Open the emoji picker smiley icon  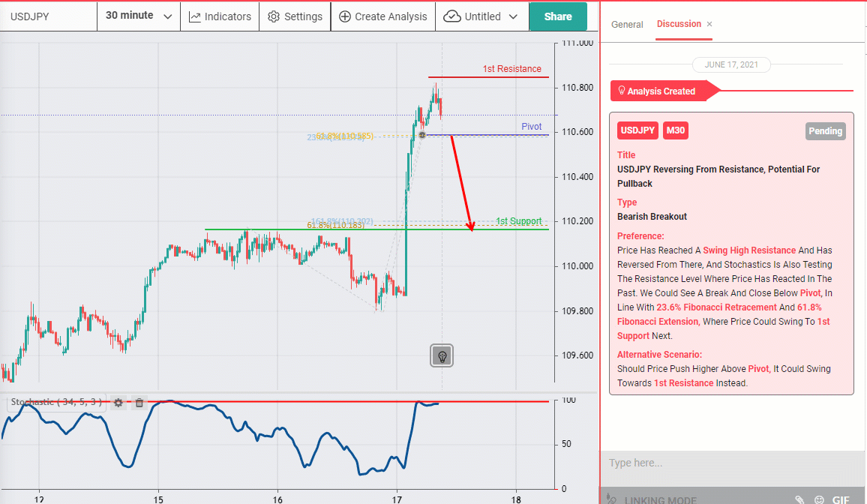820,499
